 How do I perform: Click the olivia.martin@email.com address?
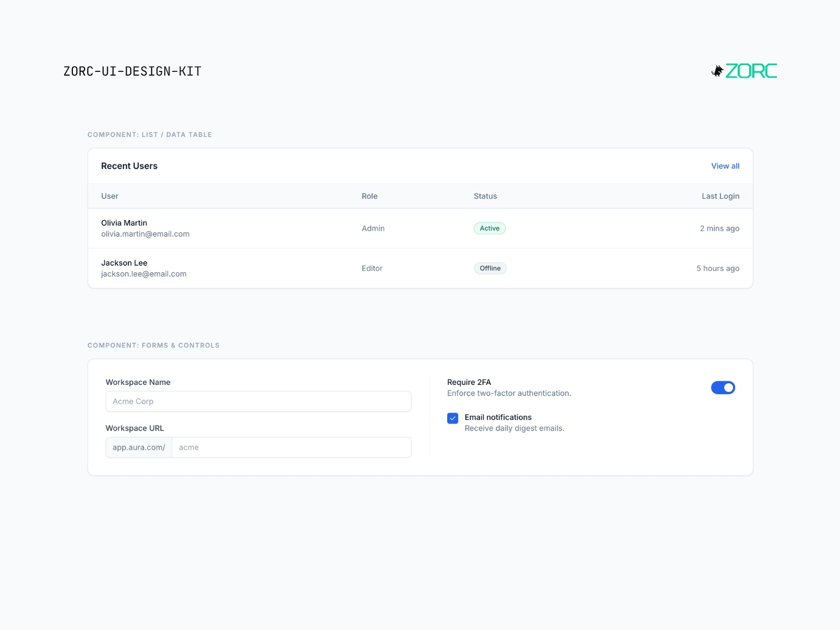tap(145, 234)
